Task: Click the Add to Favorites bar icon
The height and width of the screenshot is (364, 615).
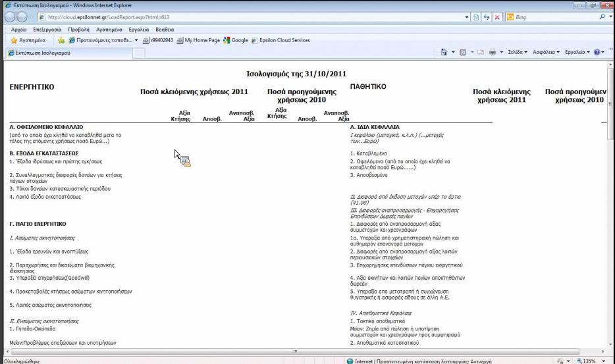Action: [61, 40]
